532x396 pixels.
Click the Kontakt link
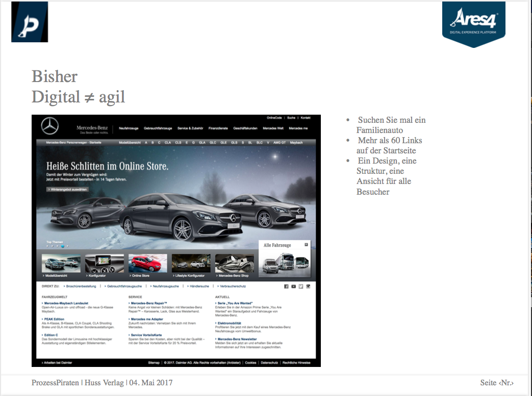point(306,118)
